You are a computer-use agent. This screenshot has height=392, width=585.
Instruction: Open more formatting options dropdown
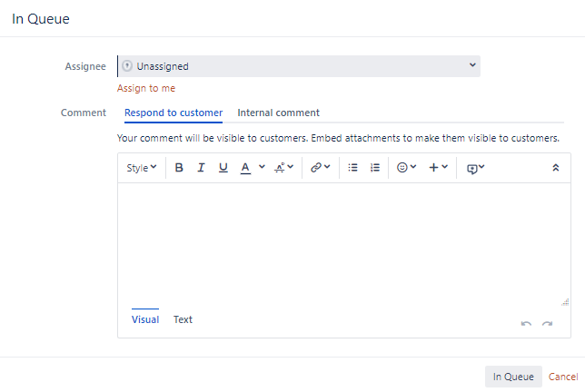tap(284, 168)
